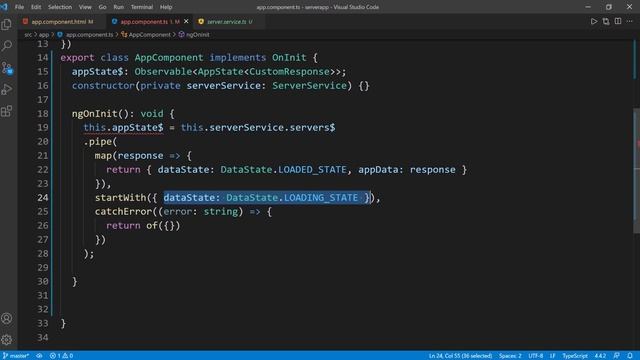This screenshot has height=360, width=640.
Task: Click line number 24 in gutter
Action: coord(42,198)
